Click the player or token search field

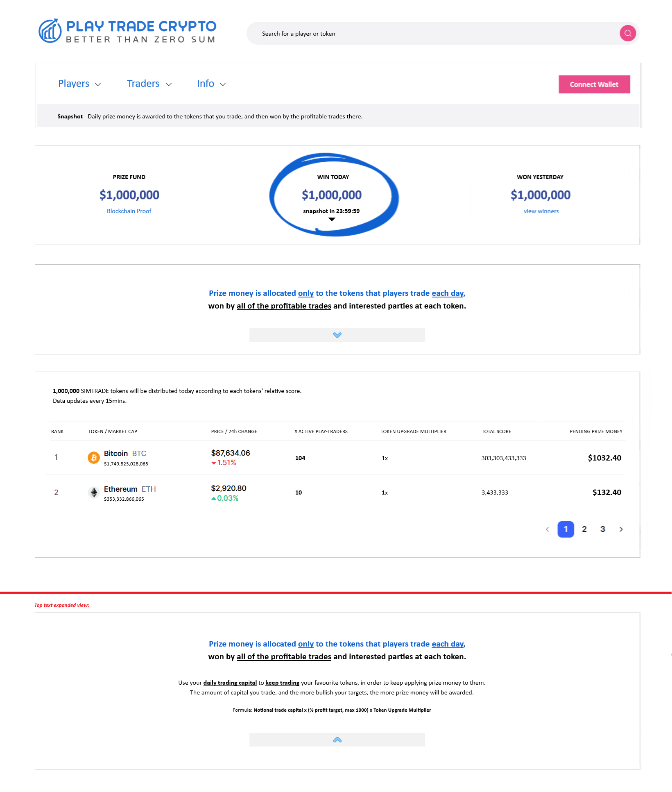(434, 34)
